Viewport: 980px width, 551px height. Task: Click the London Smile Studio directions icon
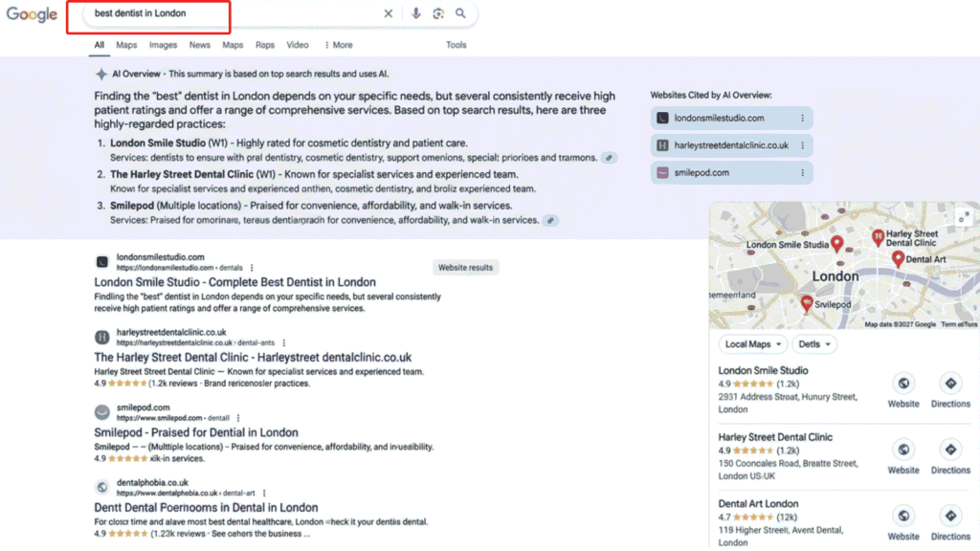coord(950,384)
